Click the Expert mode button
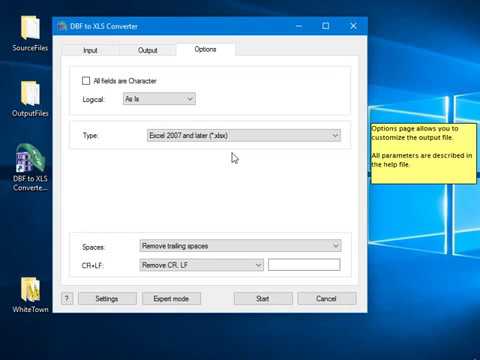This screenshot has height=360, width=480. (x=171, y=299)
